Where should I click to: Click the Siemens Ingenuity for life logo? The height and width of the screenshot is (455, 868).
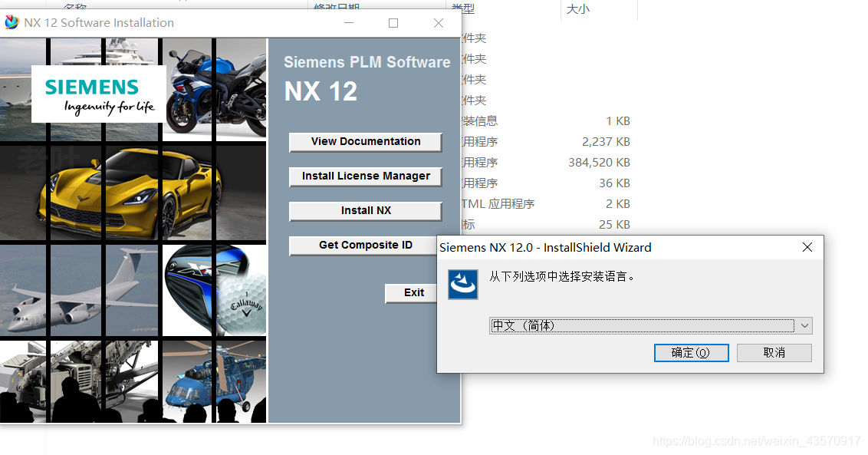99,94
